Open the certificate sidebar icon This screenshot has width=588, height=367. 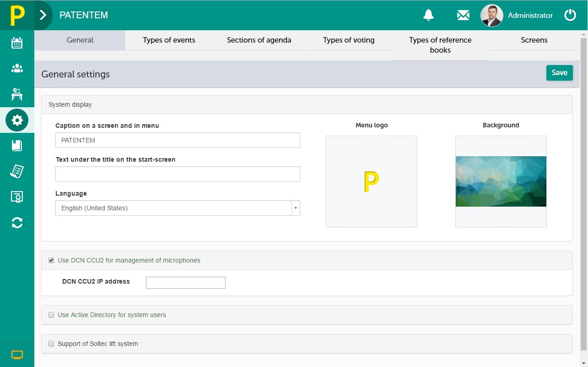pos(17,197)
